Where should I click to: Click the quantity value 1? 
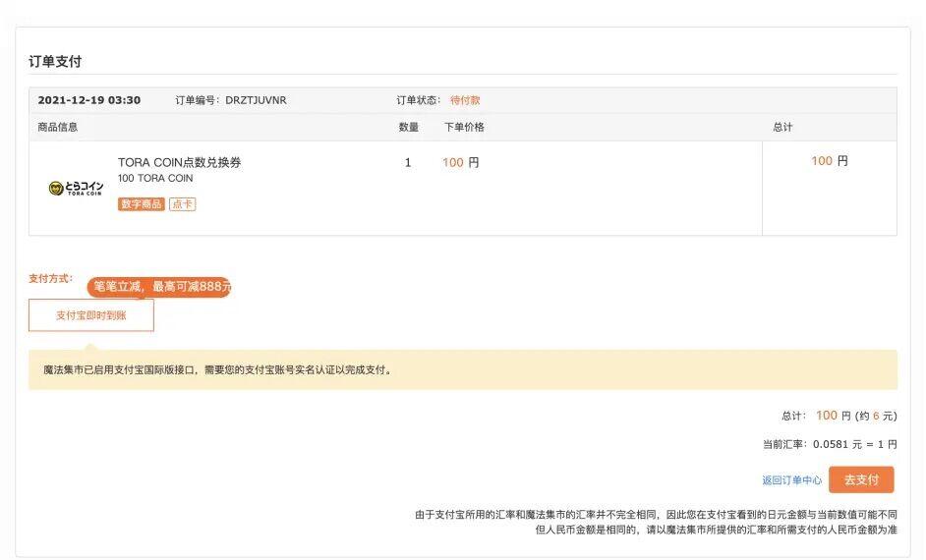(x=408, y=163)
